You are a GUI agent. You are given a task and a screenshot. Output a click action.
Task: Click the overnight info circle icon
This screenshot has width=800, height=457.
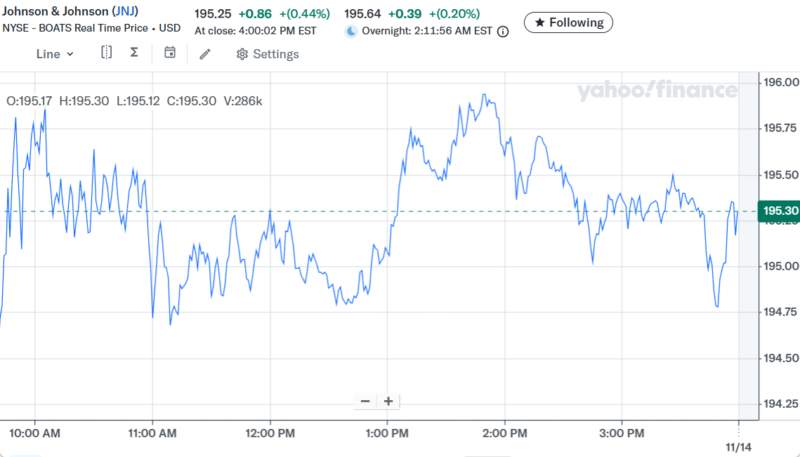click(503, 32)
